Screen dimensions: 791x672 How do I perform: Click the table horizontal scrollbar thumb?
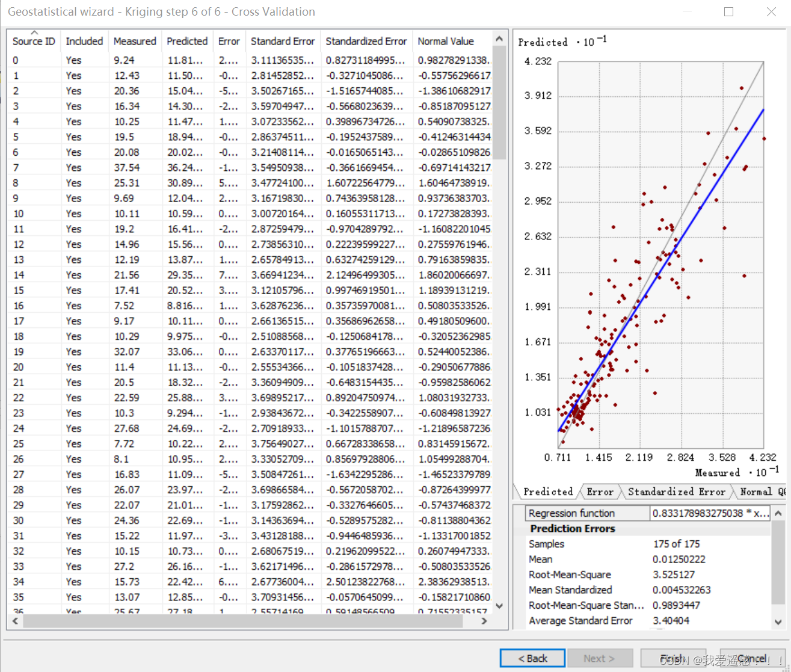tap(243, 621)
